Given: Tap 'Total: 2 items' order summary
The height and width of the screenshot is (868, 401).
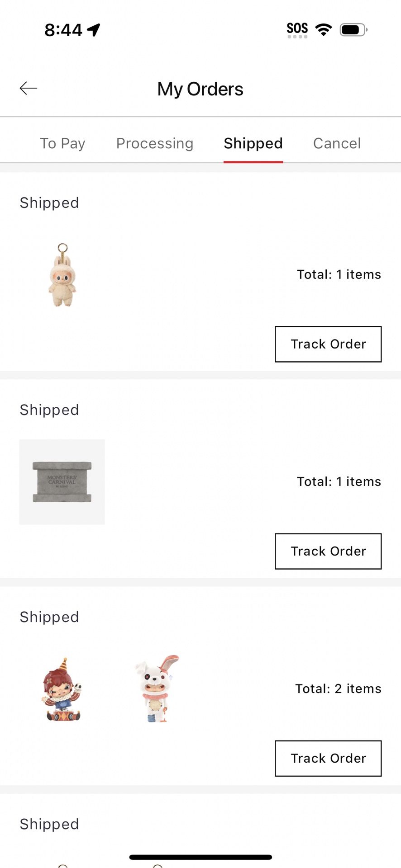Looking at the screenshot, I should coord(338,689).
